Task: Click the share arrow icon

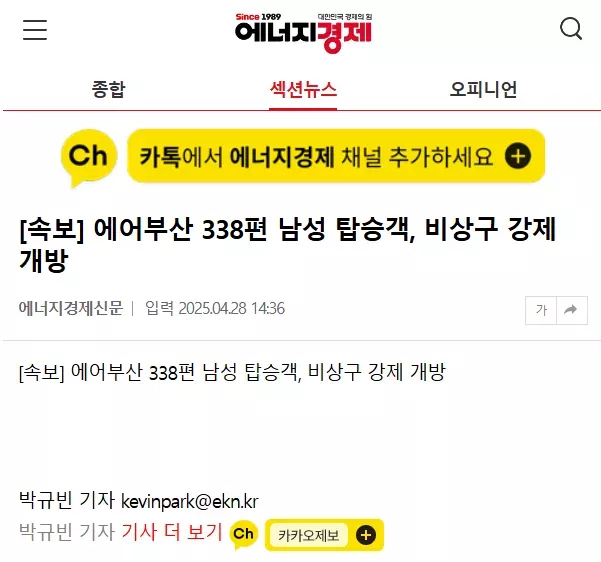Action: 571,310
